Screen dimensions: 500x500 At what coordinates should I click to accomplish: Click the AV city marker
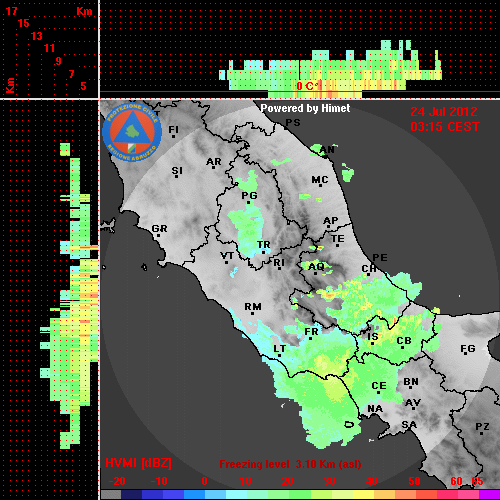pyautogui.click(x=413, y=408)
